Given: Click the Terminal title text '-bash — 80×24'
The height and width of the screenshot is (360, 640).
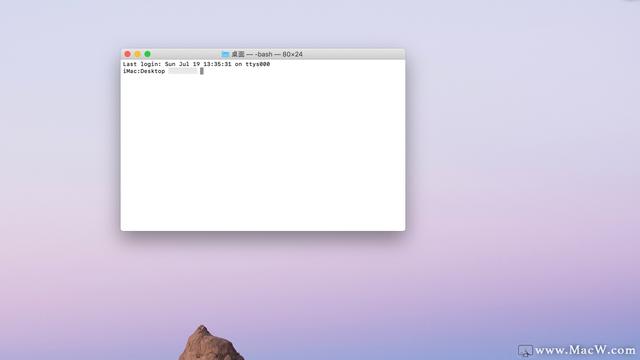Looking at the screenshot, I should click(x=279, y=54).
